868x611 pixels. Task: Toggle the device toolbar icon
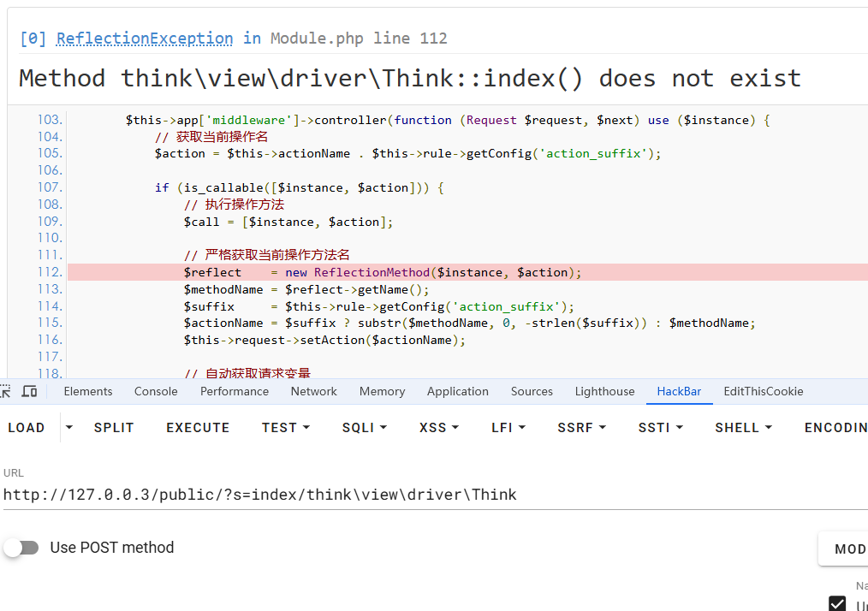pos(29,391)
